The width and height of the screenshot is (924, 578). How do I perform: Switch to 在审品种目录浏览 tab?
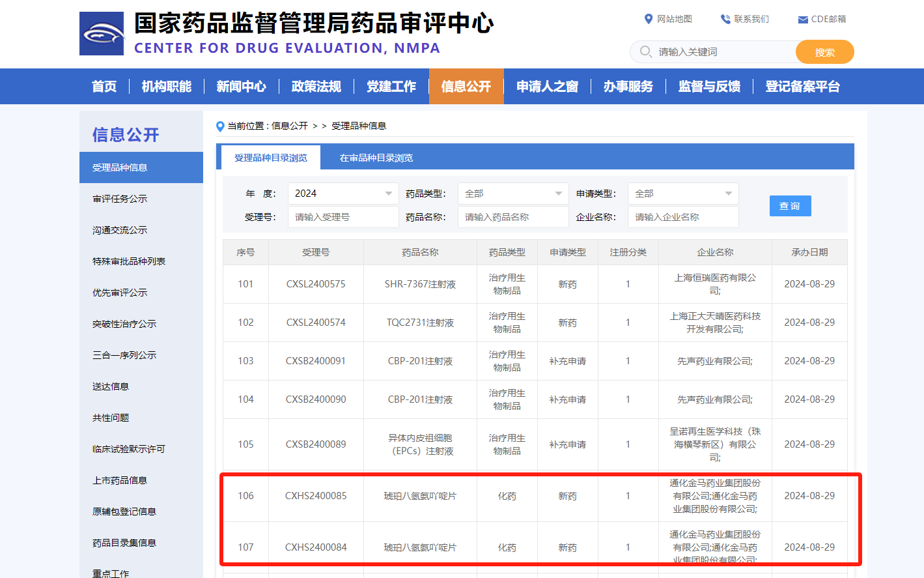click(376, 158)
